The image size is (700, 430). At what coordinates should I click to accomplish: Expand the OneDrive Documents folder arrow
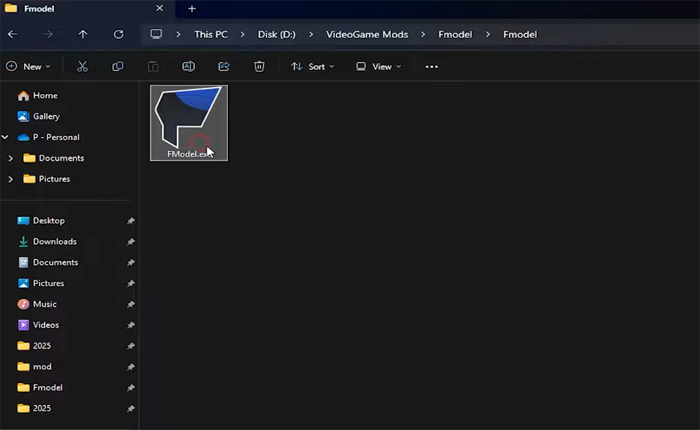(11, 158)
